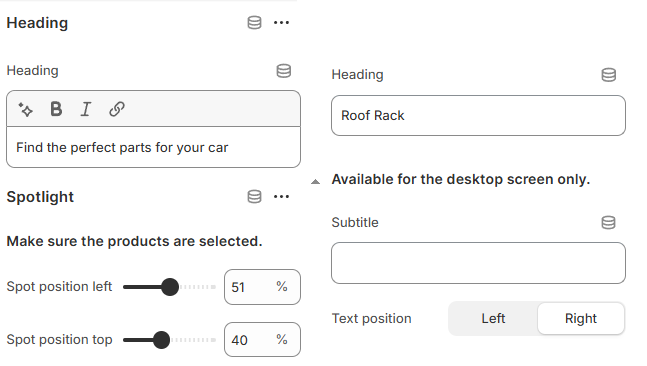
Task: Connect a dynamic source to the rich text Heading field
Action: 283,71
